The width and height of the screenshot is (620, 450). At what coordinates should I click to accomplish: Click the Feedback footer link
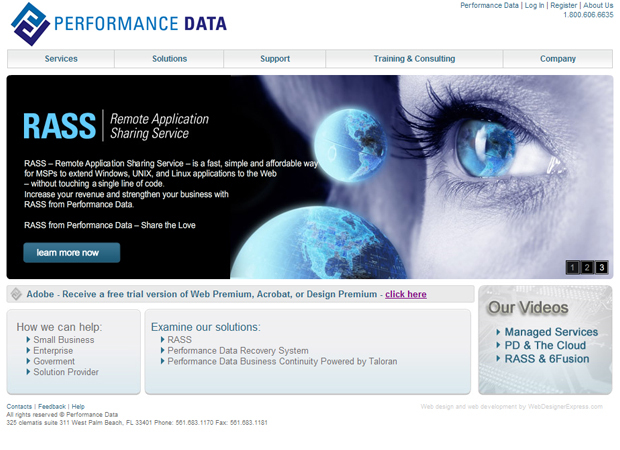coord(52,407)
